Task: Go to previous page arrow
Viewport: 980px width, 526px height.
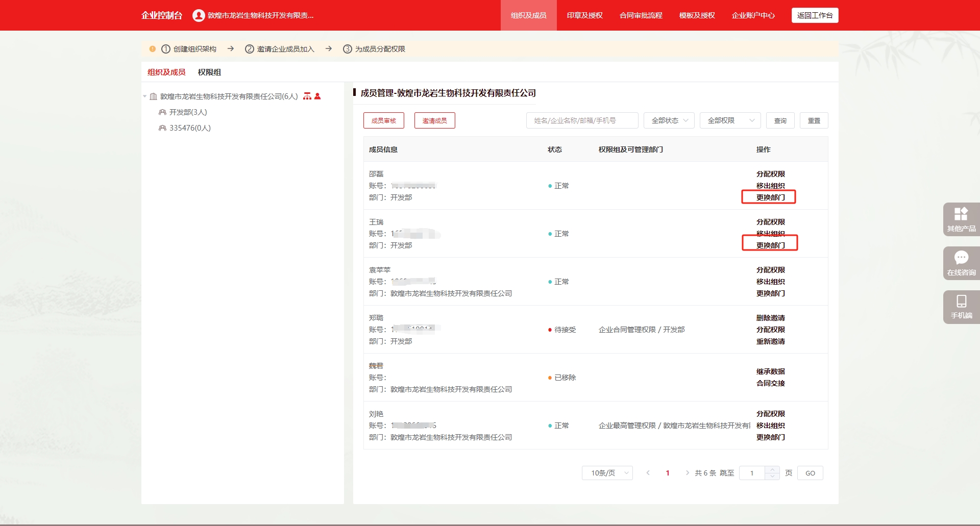Action: coord(648,473)
